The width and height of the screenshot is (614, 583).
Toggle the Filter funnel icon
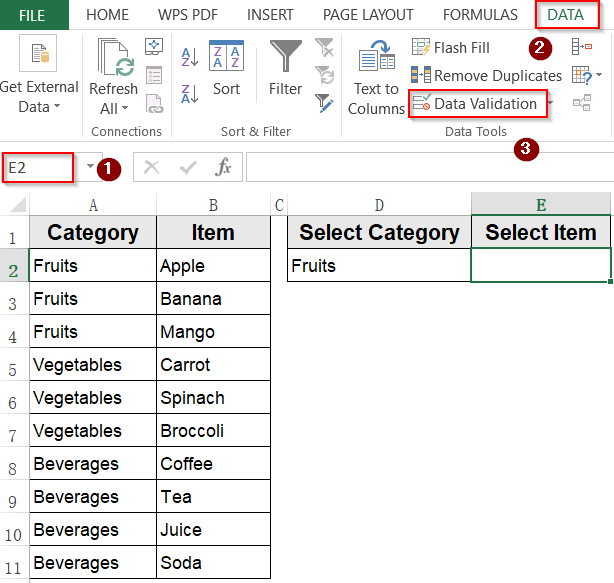click(285, 67)
